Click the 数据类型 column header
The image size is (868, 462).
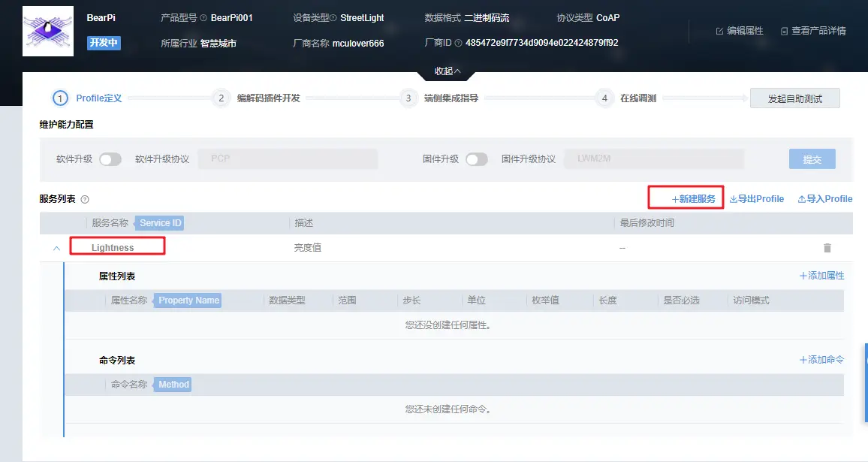coord(287,300)
